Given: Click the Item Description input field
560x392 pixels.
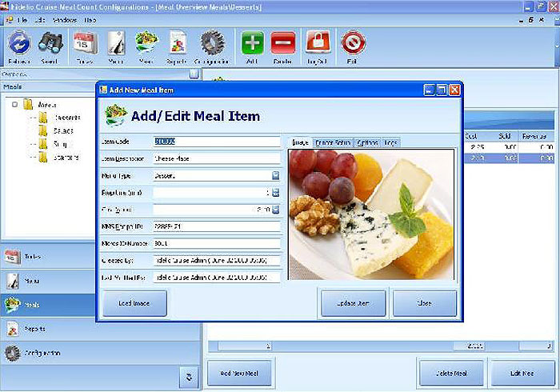Looking at the screenshot, I should click(x=216, y=158).
